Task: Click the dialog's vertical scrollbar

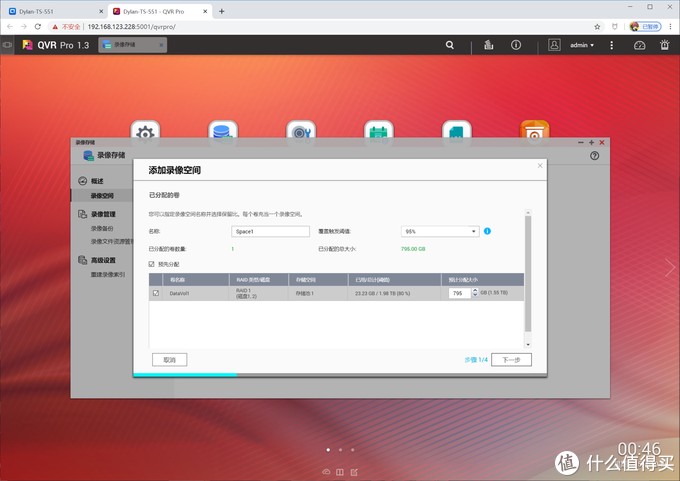Action: [x=528, y=273]
